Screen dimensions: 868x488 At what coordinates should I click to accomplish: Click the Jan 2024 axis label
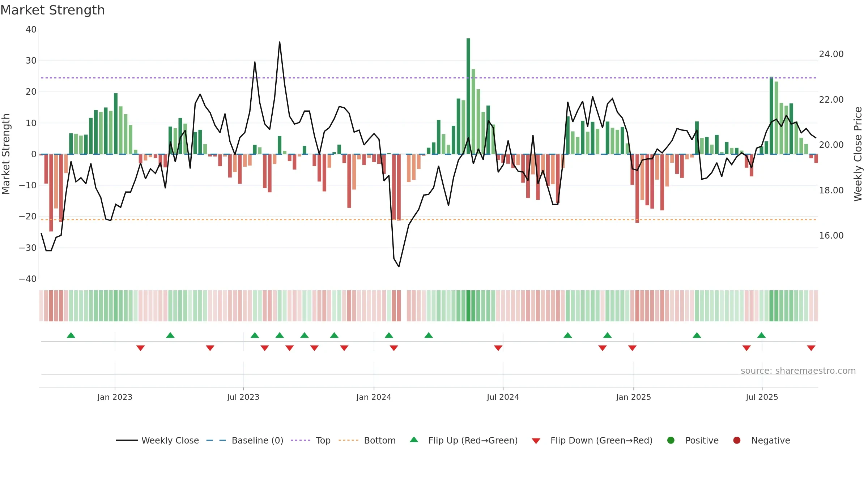click(374, 397)
